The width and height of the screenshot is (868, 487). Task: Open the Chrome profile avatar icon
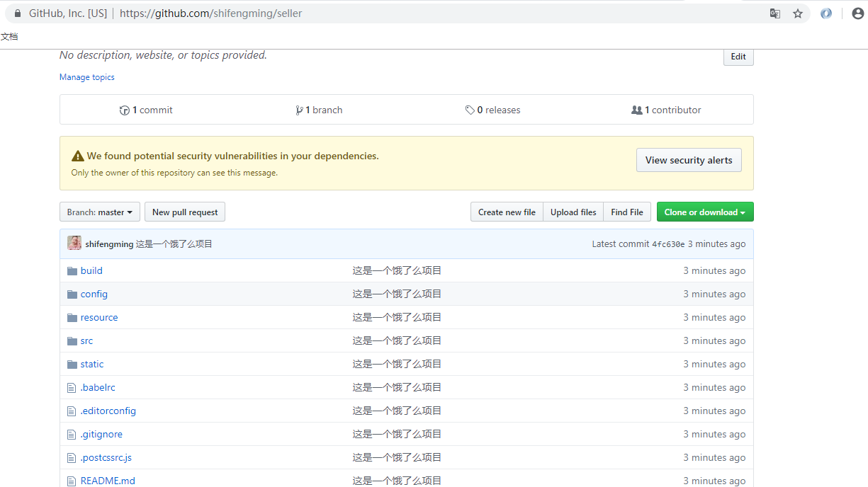(858, 13)
